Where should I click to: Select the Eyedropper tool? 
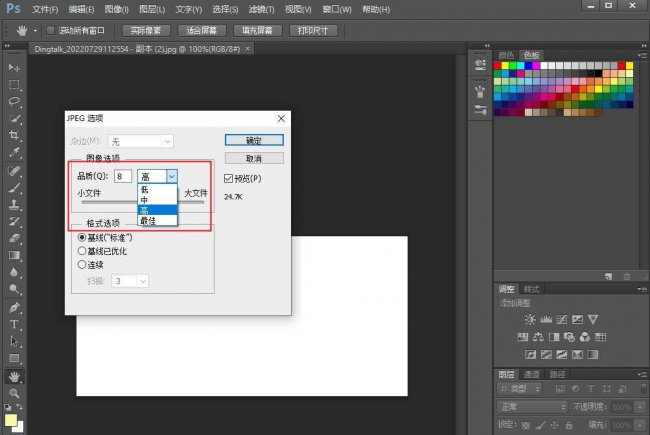coord(14,152)
